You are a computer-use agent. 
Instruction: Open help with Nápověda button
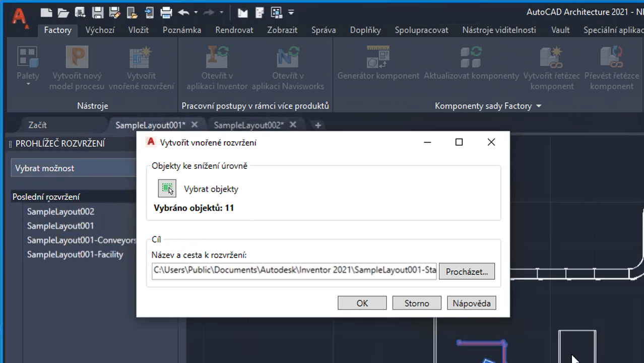point(472,303)
